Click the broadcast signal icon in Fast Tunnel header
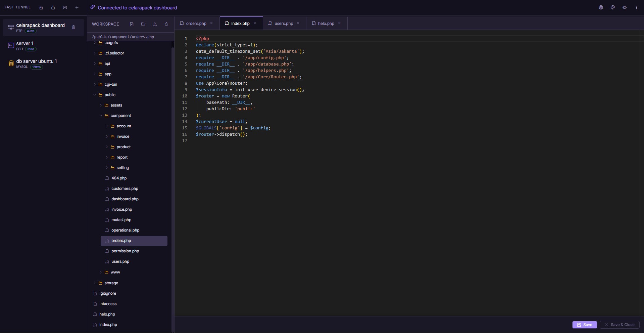The height and width of the screenshot is (333, 644). [65, 7]
